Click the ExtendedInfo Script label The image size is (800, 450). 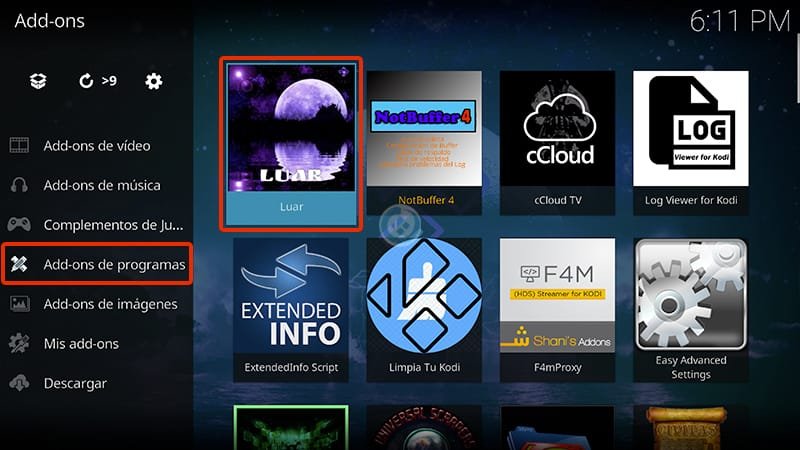[x=291, y=367]
